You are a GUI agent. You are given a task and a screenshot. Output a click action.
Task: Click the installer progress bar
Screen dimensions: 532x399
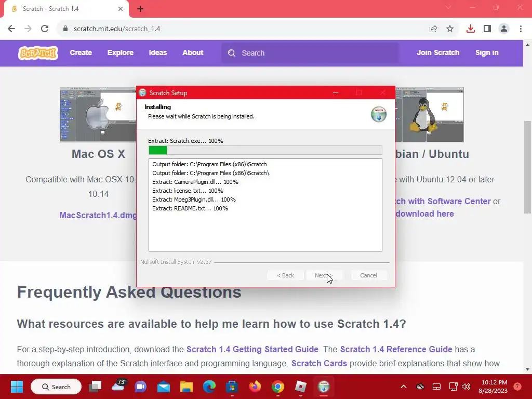click(265, 150)
